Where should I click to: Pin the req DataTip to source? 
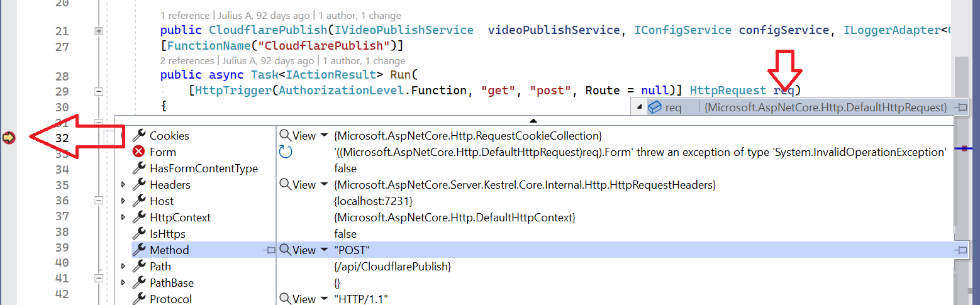click(x=960, y=108)
